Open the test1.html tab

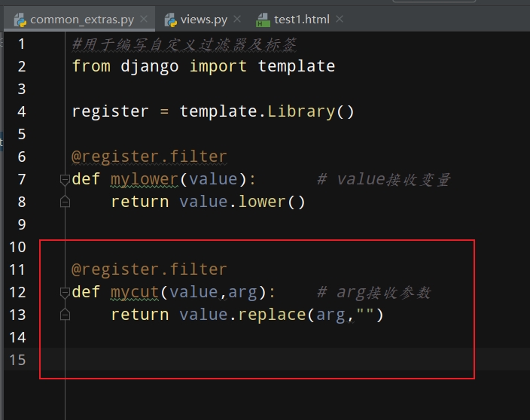(303, 19)
